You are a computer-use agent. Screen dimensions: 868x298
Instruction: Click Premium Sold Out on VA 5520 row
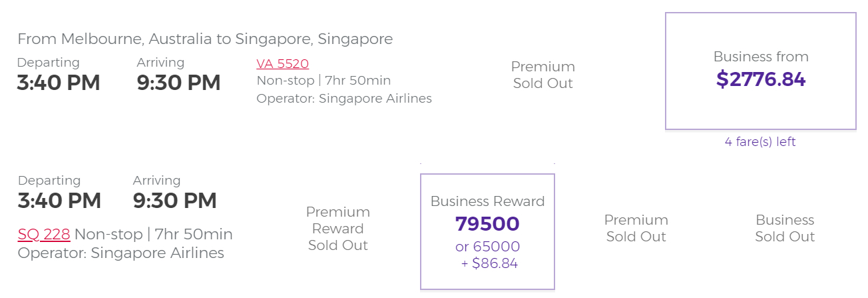coord(543,75)
